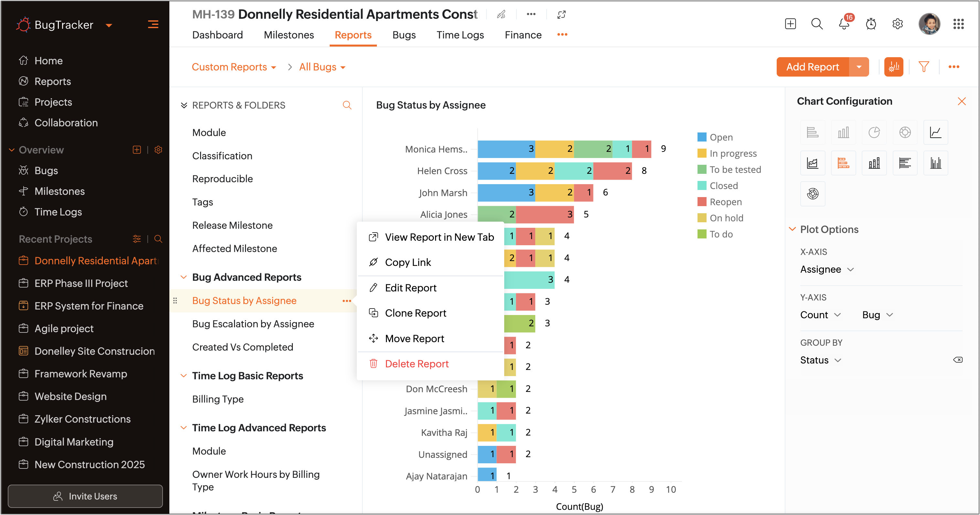Click the In progress legend color swatch
Viewport: 980px width, 515px height.
click(701, 153)
